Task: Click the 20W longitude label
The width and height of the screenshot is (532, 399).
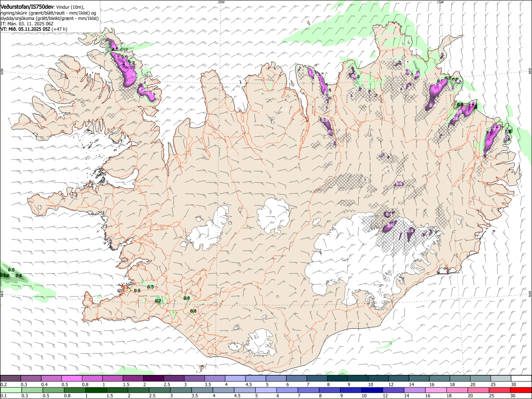Action: click(x=221, y=2)
